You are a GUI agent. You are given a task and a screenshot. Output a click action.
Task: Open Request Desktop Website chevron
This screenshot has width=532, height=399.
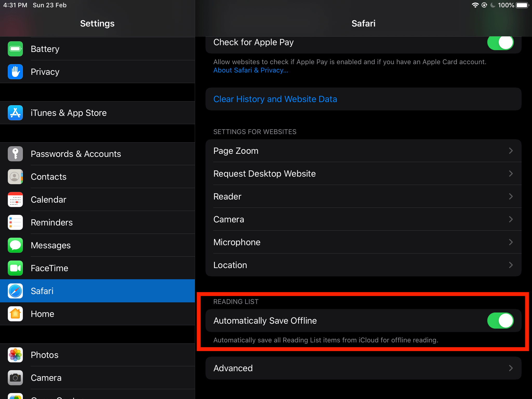[x=510, y=174]
